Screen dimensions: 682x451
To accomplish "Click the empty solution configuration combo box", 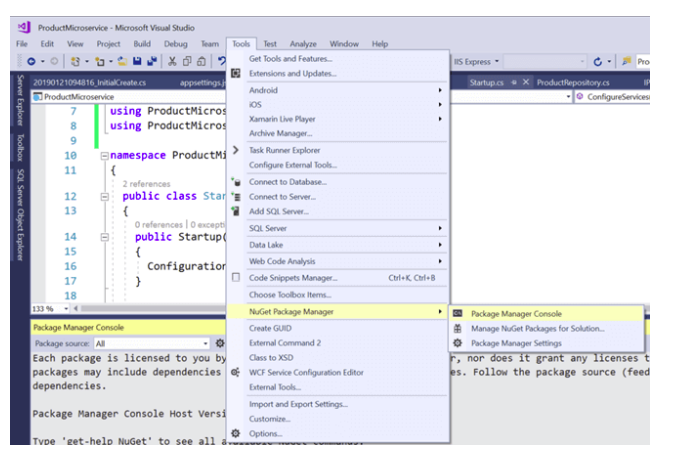I will (545, 61).
